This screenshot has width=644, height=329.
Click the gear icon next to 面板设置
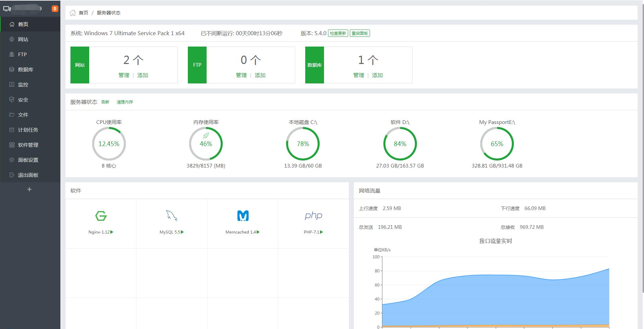click(12, 160)
